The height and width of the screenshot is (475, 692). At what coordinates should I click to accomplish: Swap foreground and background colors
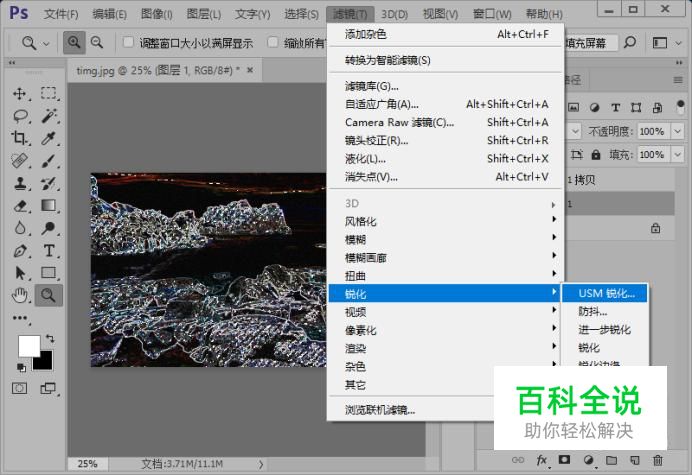pyautogui.click(x=50, y=339)
